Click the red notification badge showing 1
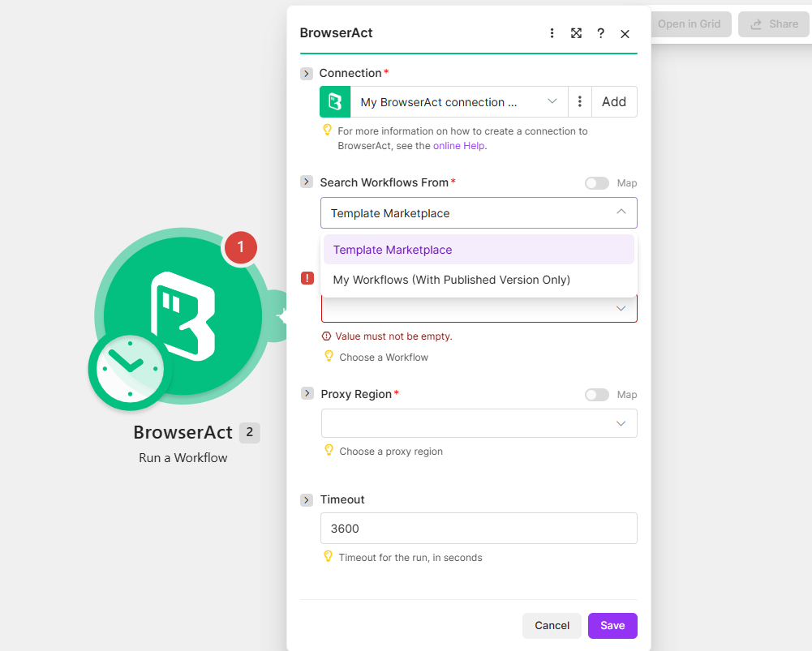The width and height of the screenshot is (812, 651). 241,247
